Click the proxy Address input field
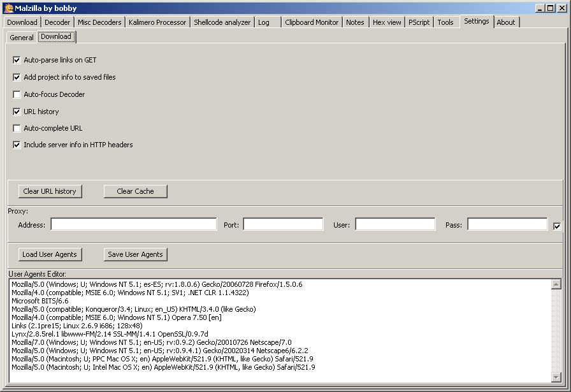The height and width of the screenshot is (392, 571). [134, 224]
